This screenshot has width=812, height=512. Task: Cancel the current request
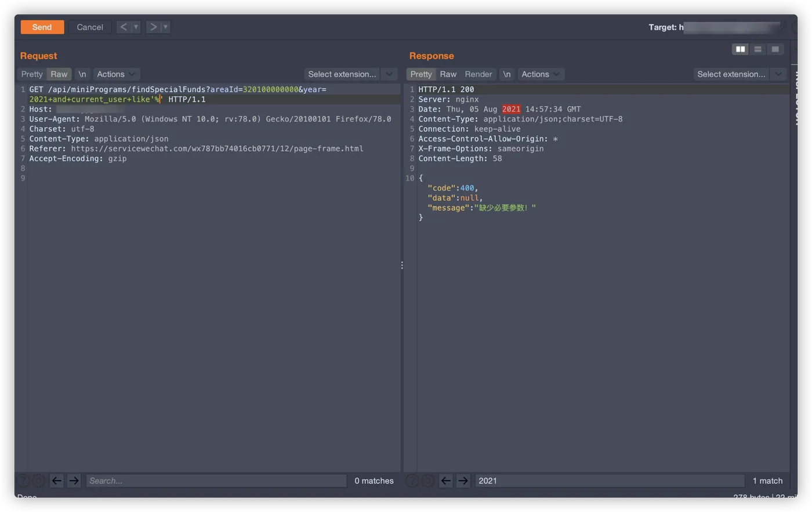coord(90,27)
